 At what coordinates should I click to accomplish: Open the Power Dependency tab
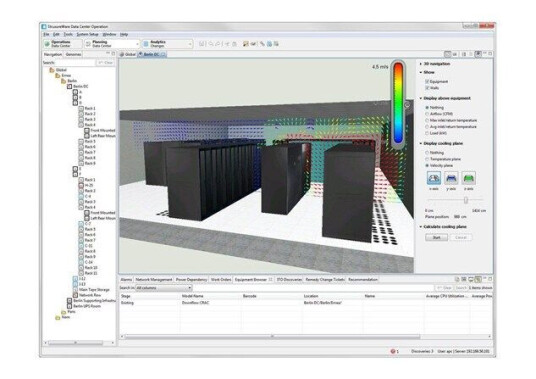click(191, 280)
